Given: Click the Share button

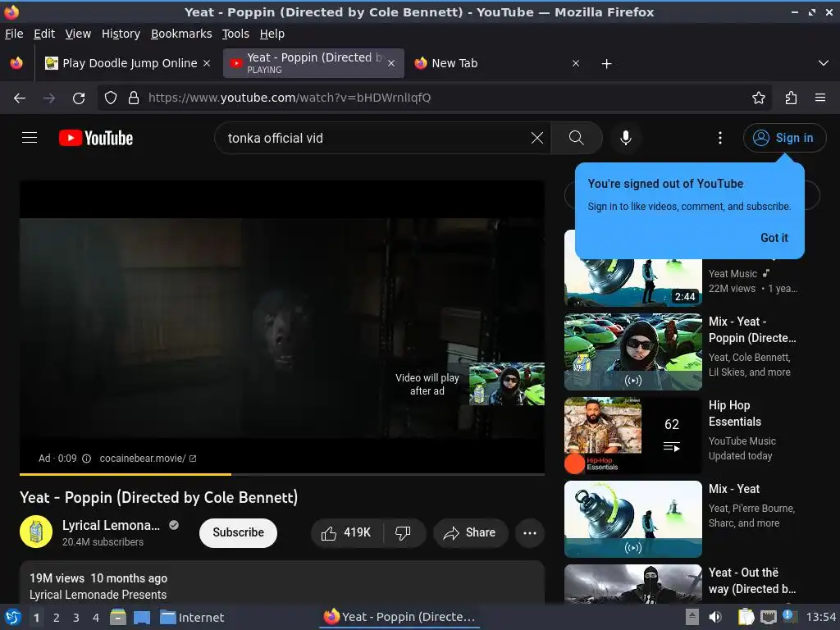Looking at the screenshot, I should click(470, 532).
